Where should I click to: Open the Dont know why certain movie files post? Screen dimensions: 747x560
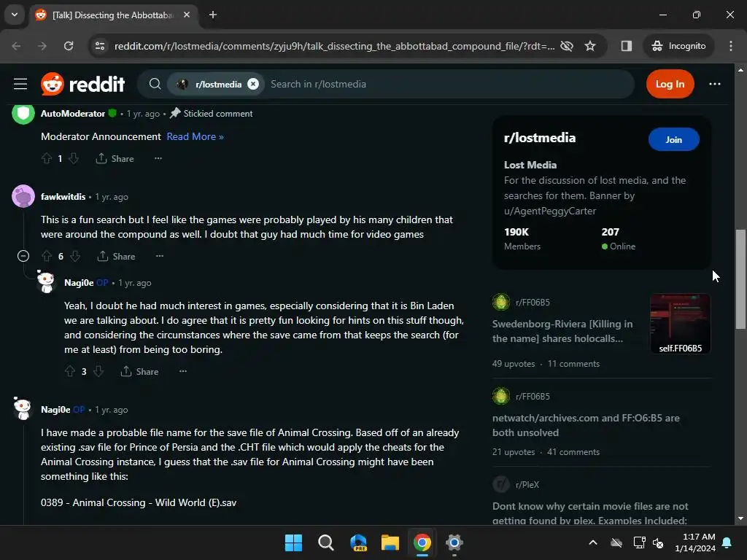[x=590, y=513]
